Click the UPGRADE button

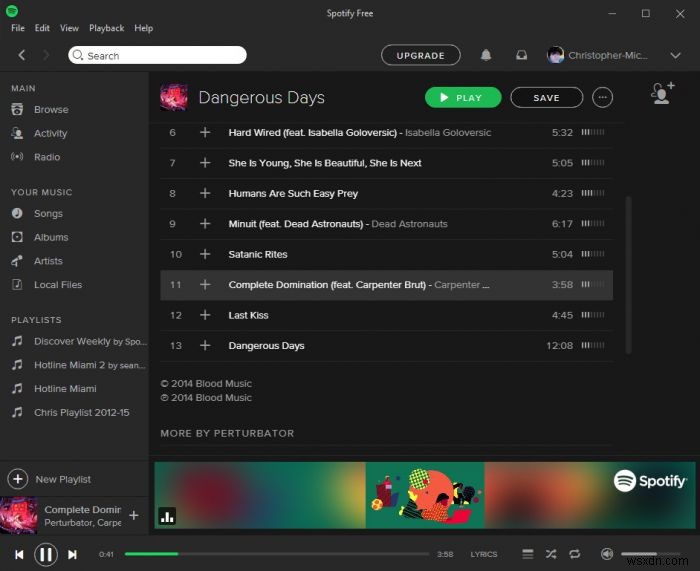(421, 55)
